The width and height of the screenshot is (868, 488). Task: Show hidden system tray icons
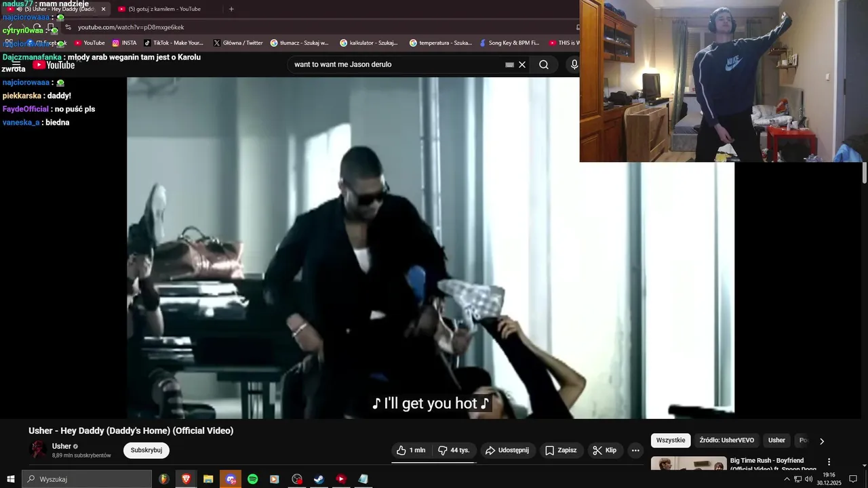787,479
